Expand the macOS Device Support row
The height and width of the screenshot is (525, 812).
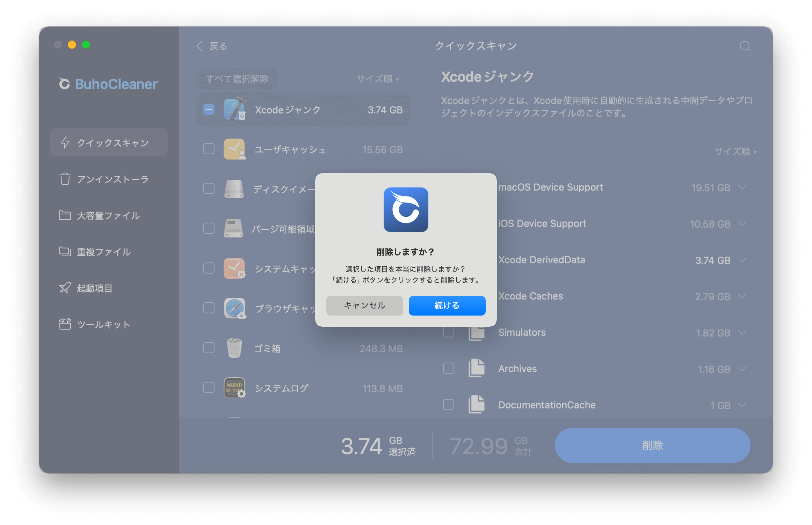(x=742, y=187)
